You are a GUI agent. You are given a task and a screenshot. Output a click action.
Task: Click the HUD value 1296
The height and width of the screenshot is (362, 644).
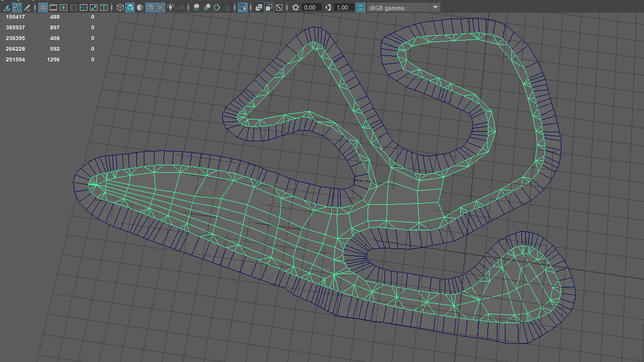[53, 60]
